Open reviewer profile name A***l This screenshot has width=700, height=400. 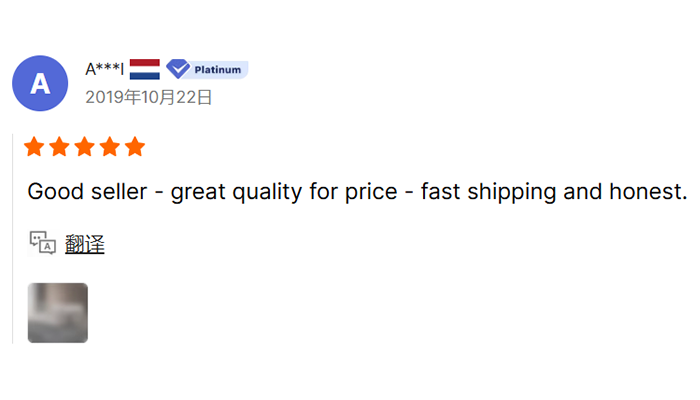[x=104, y=69]
